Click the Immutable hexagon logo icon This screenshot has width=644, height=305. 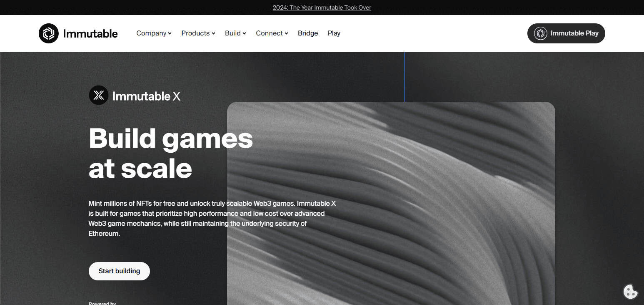click(49, 33)
